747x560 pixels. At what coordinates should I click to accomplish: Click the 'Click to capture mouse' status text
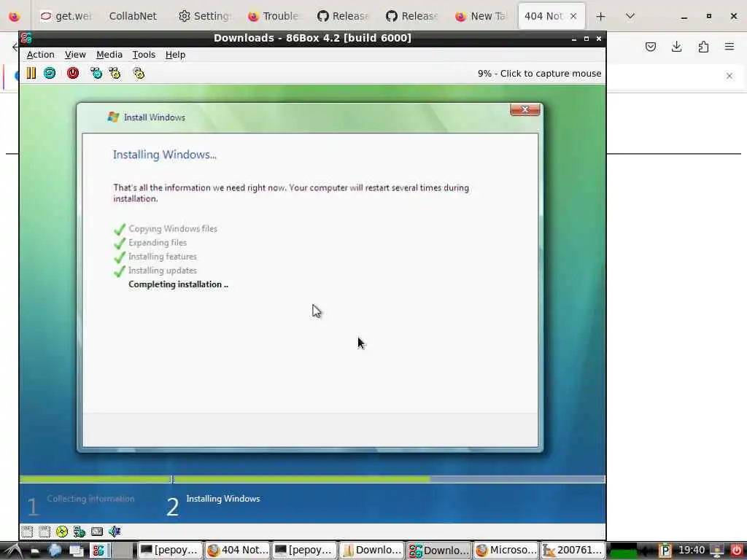pos(551,74)
